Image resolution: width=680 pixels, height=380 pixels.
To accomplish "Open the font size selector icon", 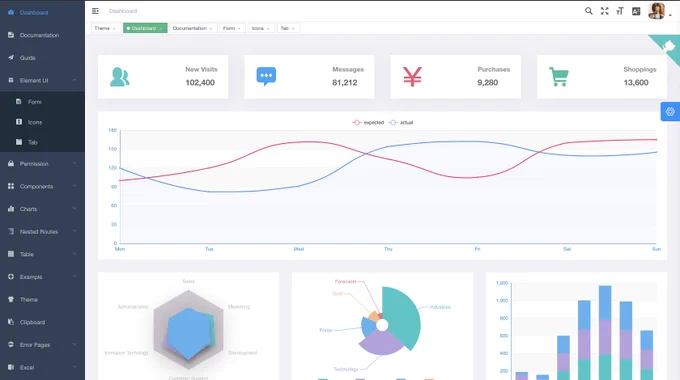I will [x=620, y=11].
